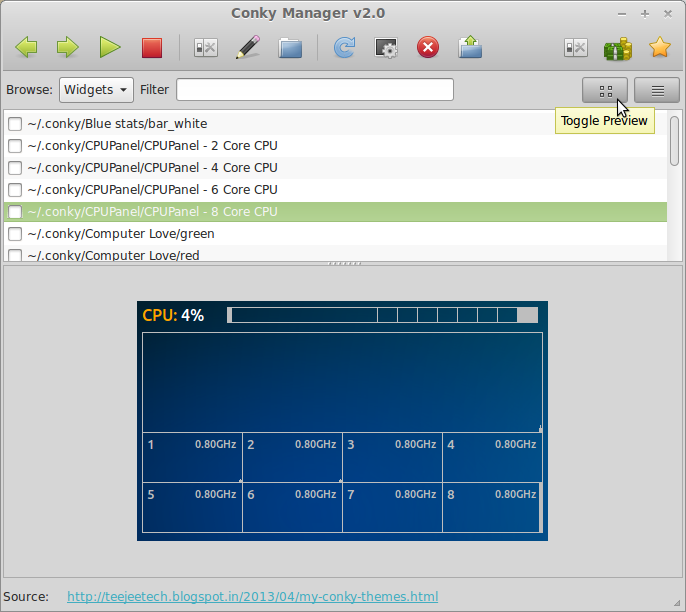Click the CPU panel preview image
Screen dimensions: 686x612
[x=342, y=421]
